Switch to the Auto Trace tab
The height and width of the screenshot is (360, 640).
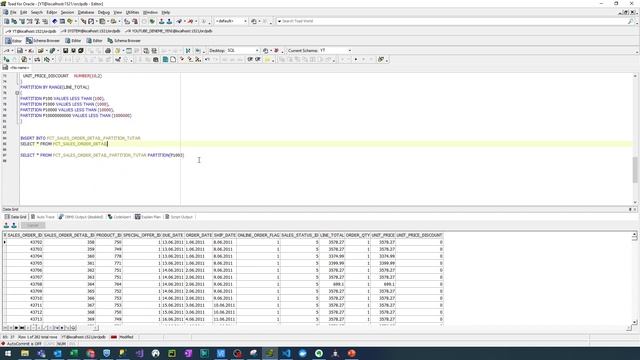[x=42, y=217]
